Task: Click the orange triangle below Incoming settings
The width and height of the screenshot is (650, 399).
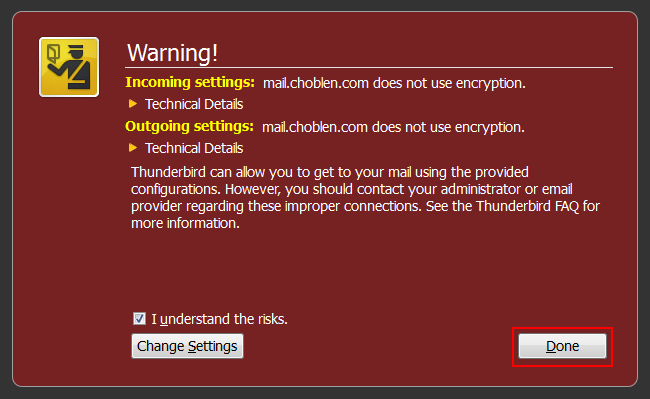Action: 133,104
